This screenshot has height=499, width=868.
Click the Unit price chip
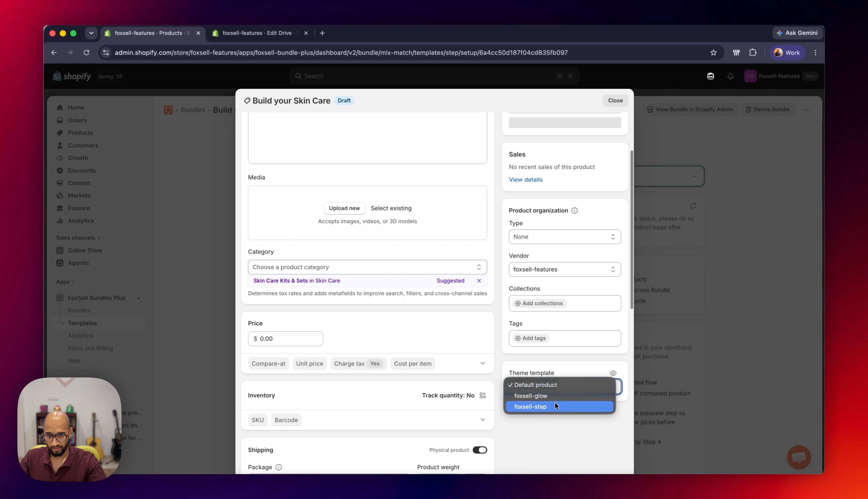tap(309, 364)
